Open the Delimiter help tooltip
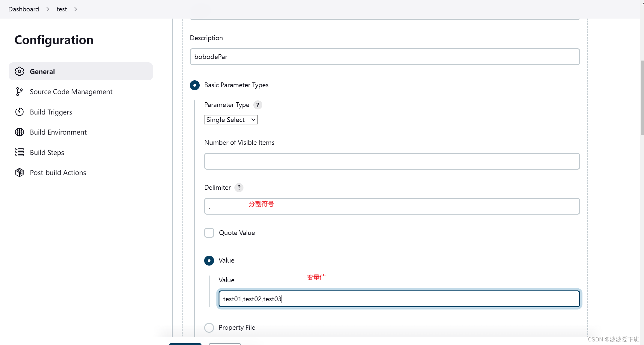644x345 pixels. point(239,187)
